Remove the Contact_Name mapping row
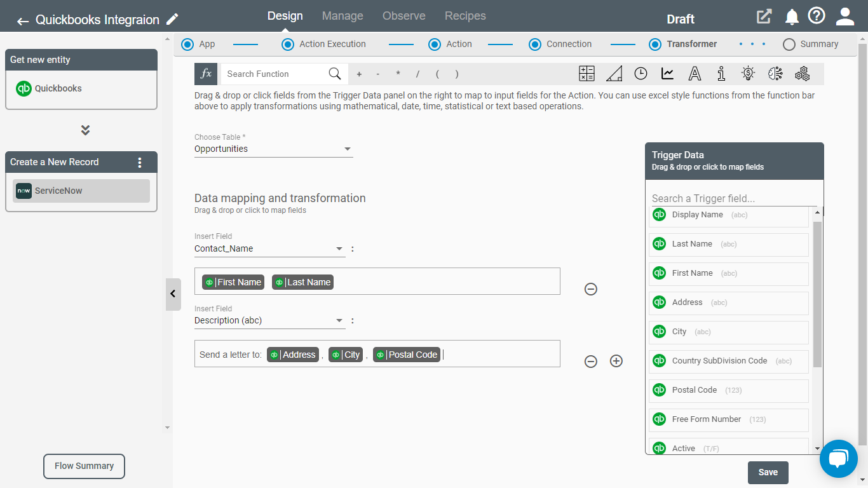 pyautogui.click(x=591, y=289)
